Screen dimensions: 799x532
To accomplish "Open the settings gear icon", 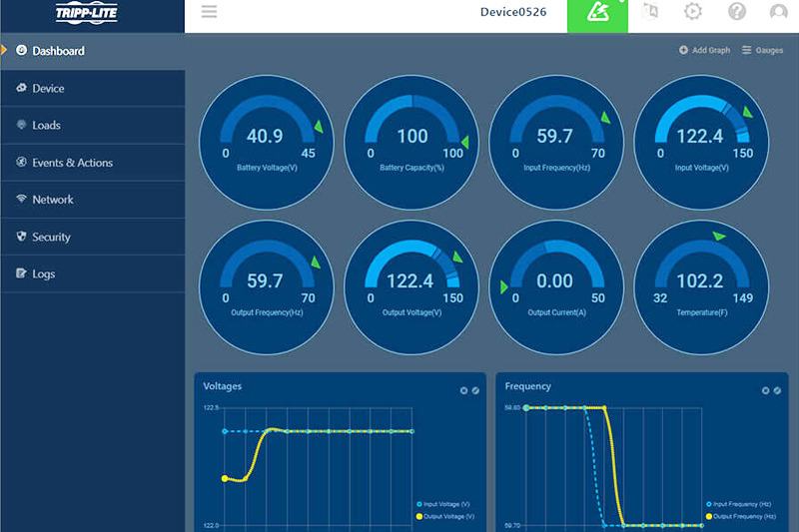I will 693,12.
